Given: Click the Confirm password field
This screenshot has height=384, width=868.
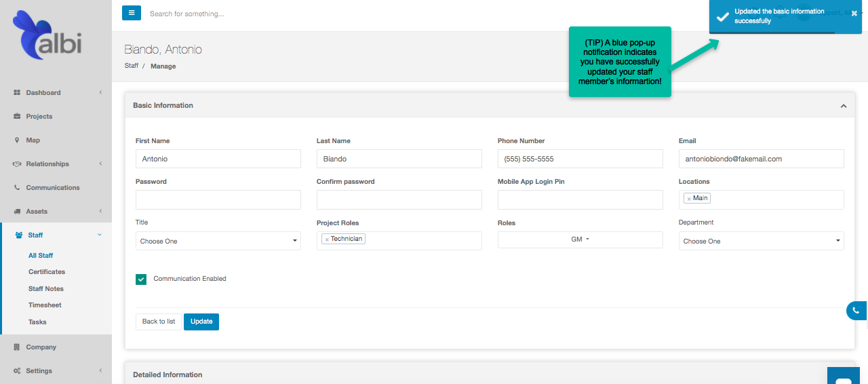Looking at the screenshot, I should (399, 199).
